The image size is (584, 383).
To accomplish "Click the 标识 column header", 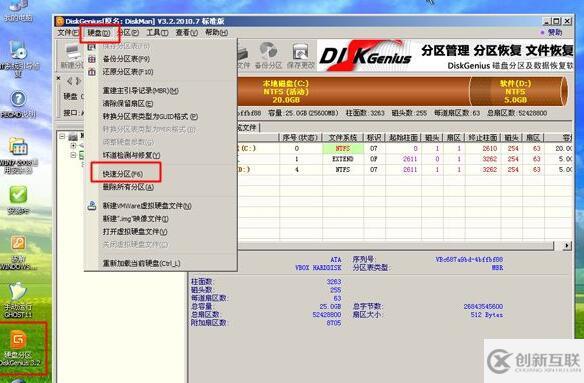I will tap(374, 137).
